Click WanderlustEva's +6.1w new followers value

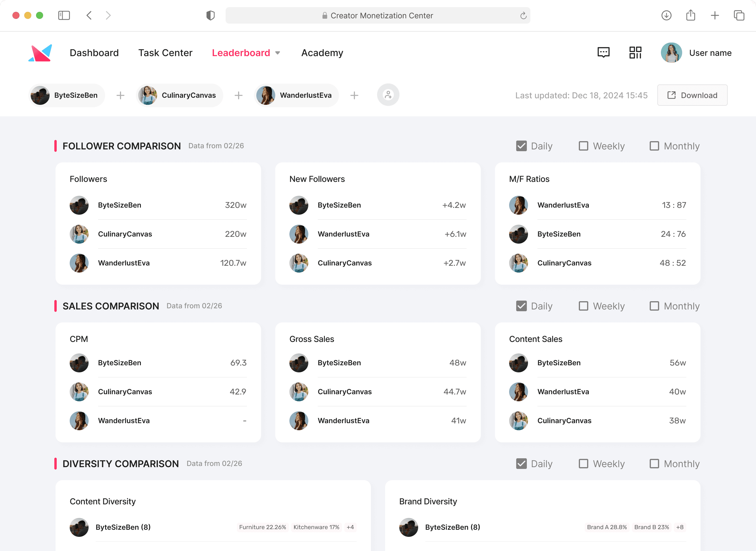pos(455,234)
